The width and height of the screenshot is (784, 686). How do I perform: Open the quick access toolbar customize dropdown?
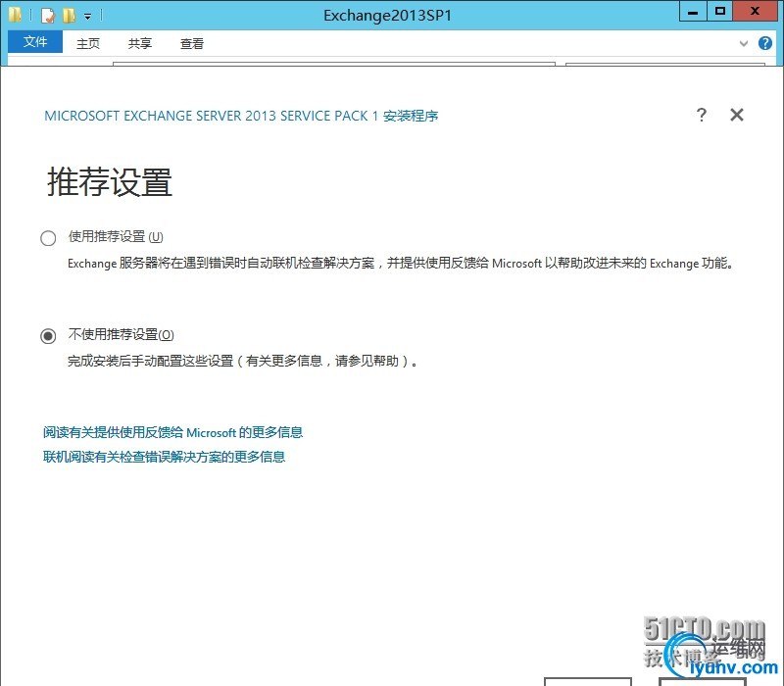tap(87, 17)
